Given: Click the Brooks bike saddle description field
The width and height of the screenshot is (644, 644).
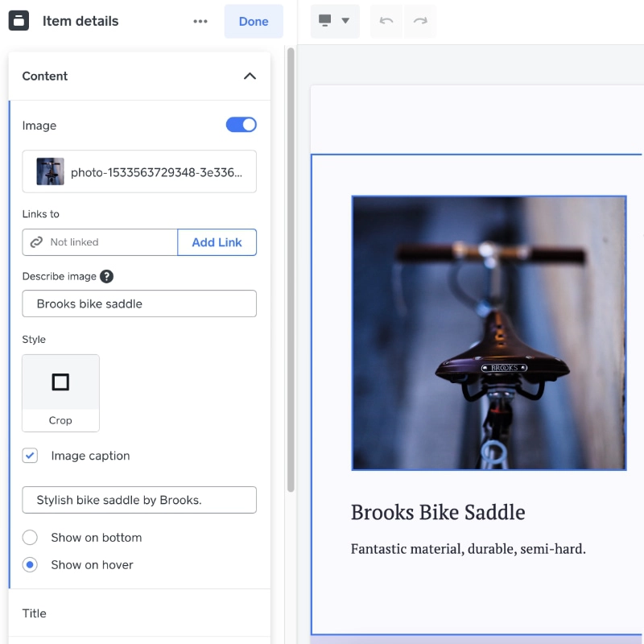Looking at the screenshot, I should (139, 303).
